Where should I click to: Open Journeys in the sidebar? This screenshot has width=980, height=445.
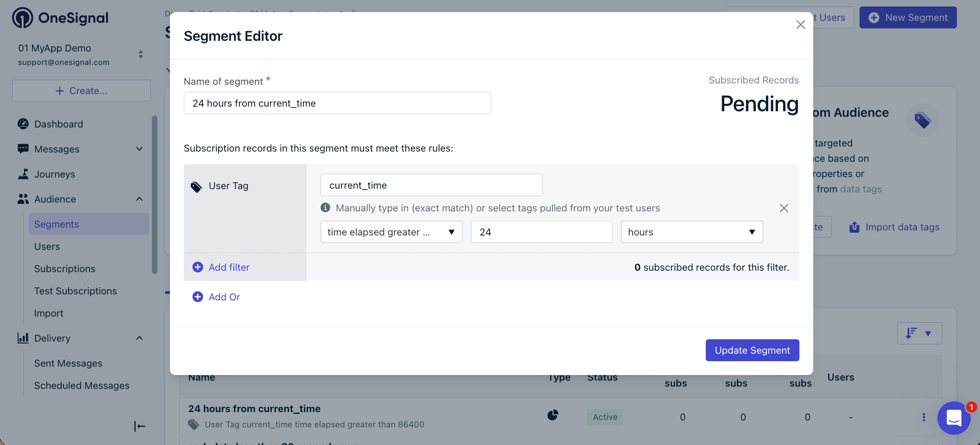tap(54, 174)
